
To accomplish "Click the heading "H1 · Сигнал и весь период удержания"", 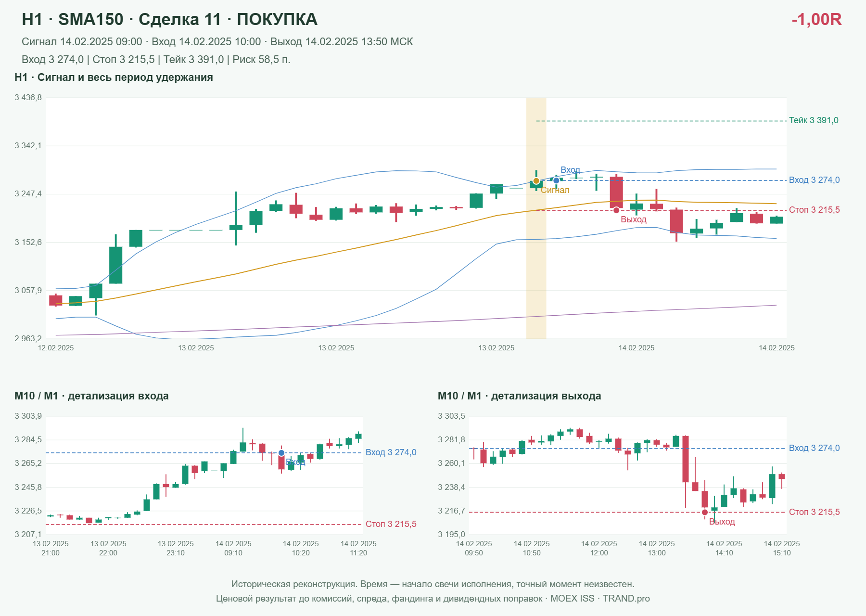I will [114, 77].
